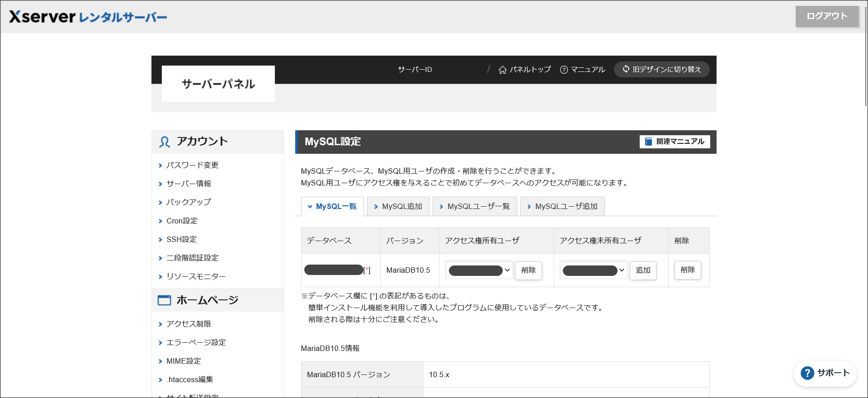The height and width of the screenshot is (398, 868).
Task: Click the refresh icon in 旧デザインに切り替え
Action: tap(626, 69)
